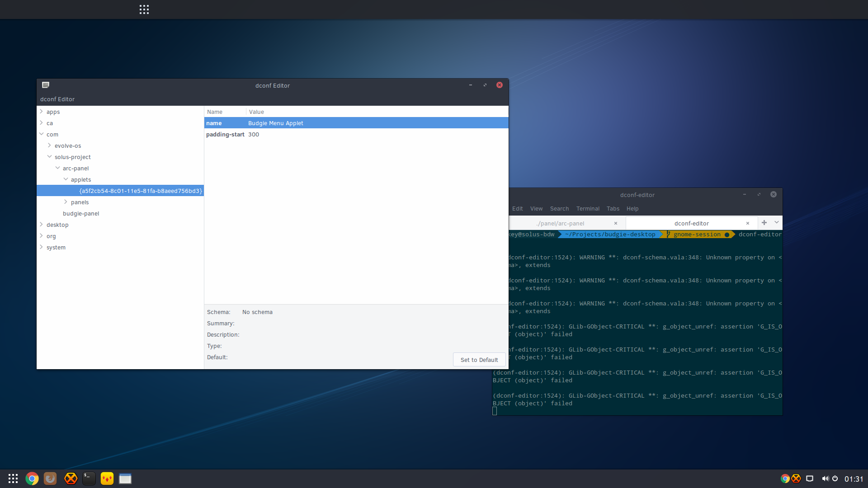Click orange X icon in the system tray
This screenshot has height=488, width=868.
pyautogui.click(x=796, y=479)
